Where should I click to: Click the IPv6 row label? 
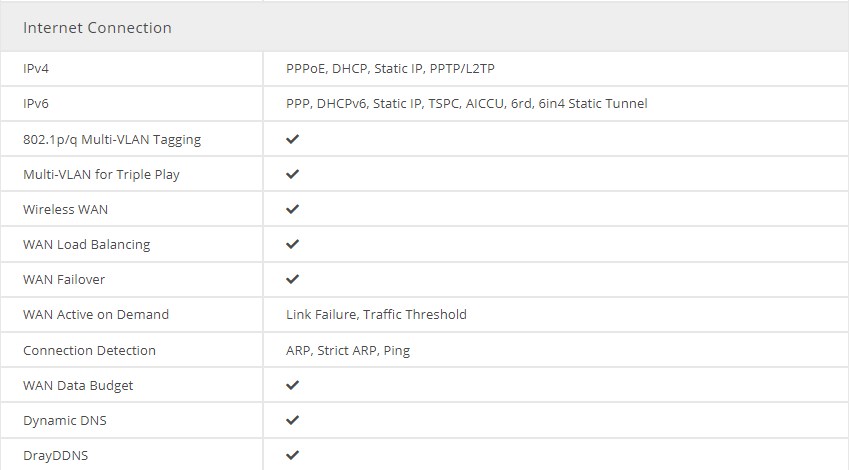(36, 104)
